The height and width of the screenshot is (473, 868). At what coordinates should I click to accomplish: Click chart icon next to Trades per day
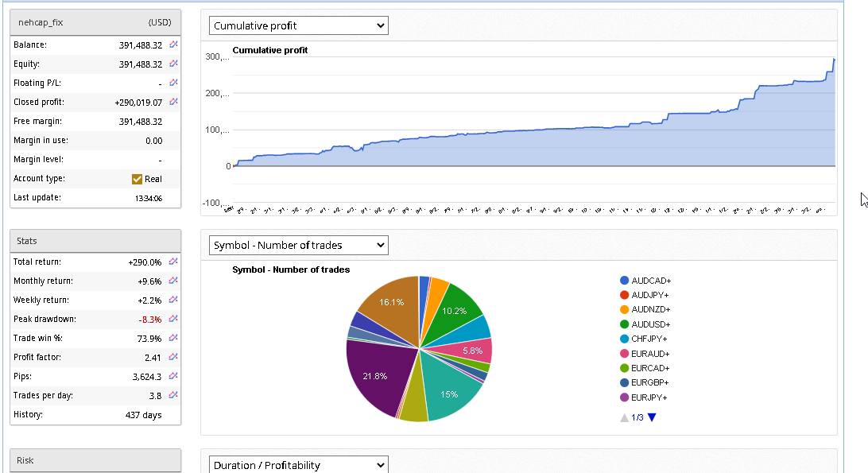click(x=173, y=395)
